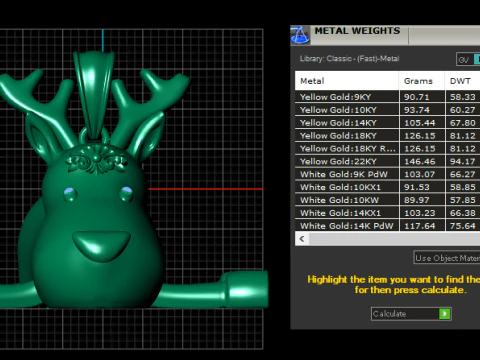480x360 pixels.
Task: Click the 66.38 DWT value
Action: coord(463,213)
